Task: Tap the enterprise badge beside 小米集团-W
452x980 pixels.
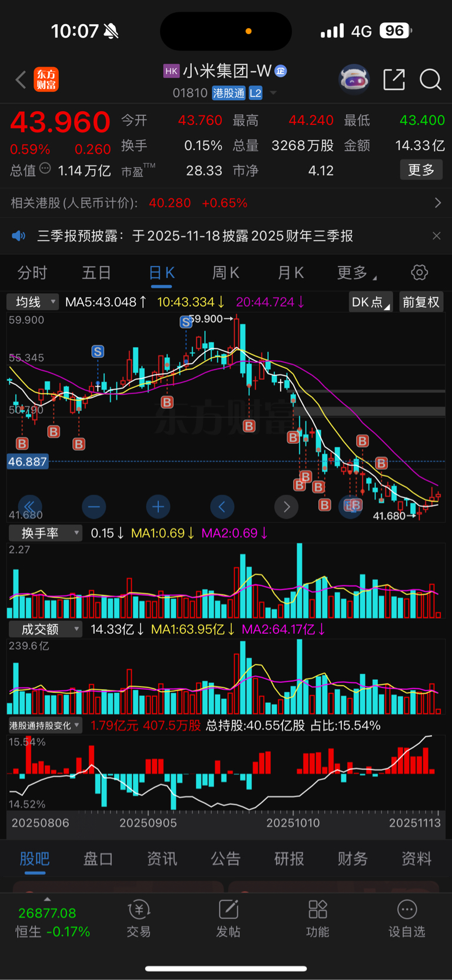Action: point(281,71)
